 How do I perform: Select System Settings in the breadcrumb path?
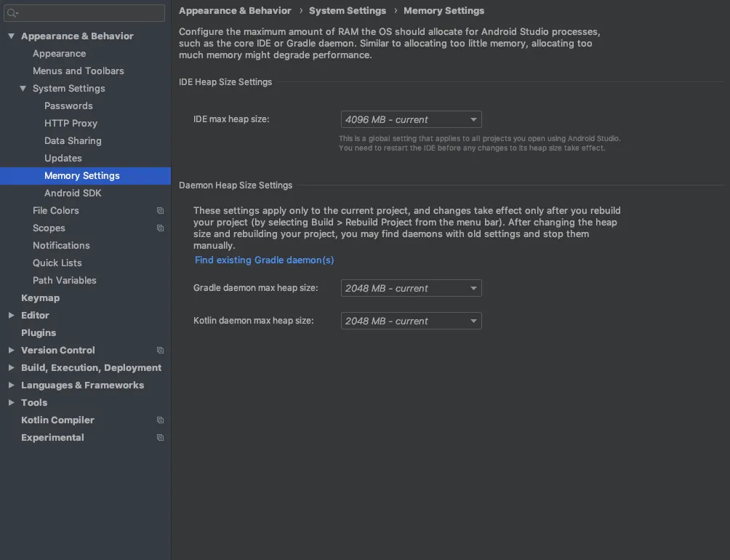[348, 11]
